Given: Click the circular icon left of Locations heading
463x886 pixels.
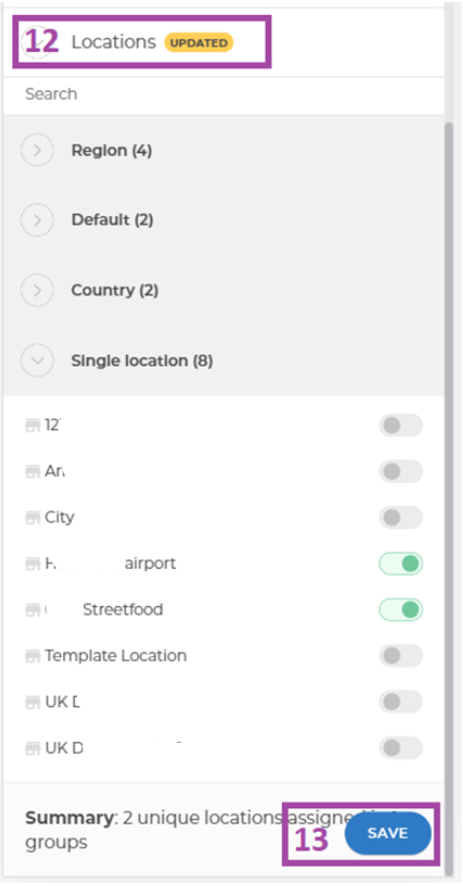Looking at the screenshot, I should pos(37,42).
